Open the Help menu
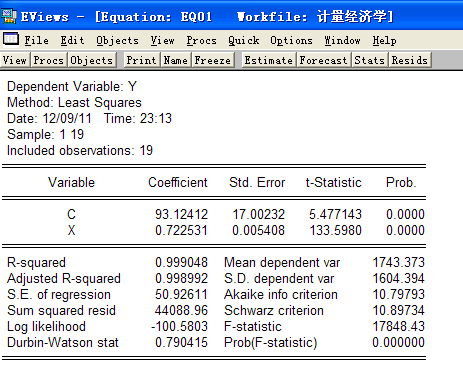 point(384,40)
